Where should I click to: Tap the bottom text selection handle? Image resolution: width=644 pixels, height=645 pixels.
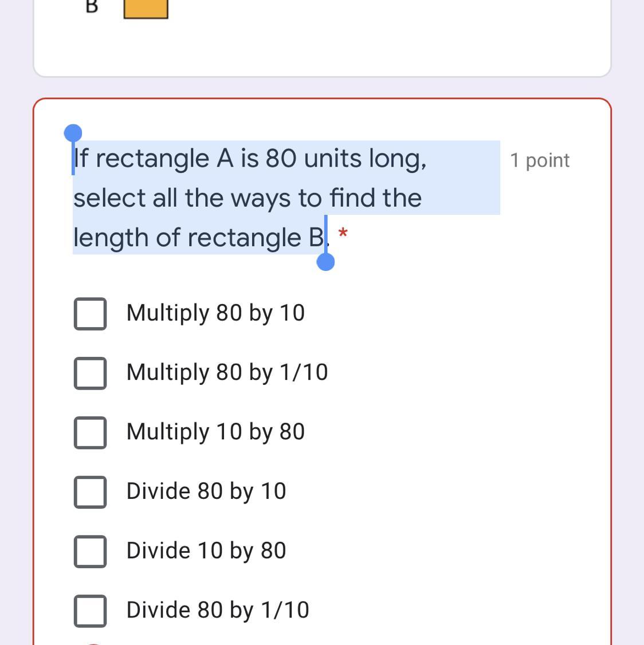pos(325,262)
